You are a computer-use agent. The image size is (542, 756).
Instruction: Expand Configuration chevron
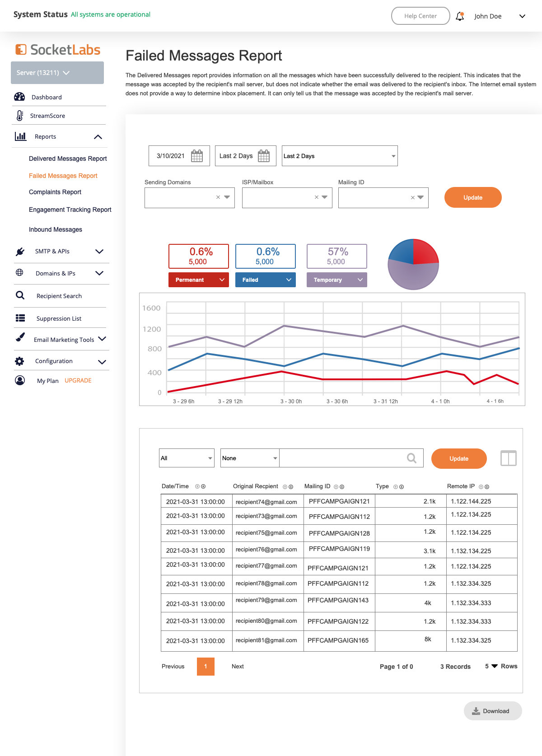[102, 362]
